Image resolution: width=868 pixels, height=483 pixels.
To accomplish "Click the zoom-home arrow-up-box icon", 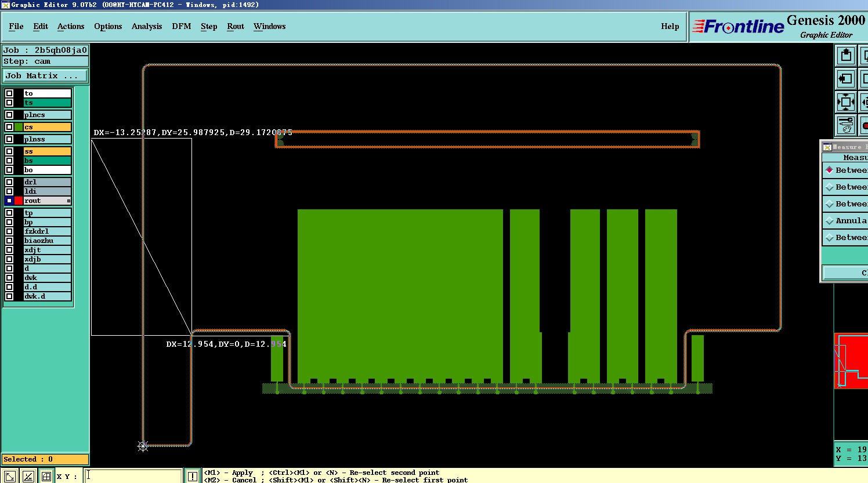I will [846, 56].
